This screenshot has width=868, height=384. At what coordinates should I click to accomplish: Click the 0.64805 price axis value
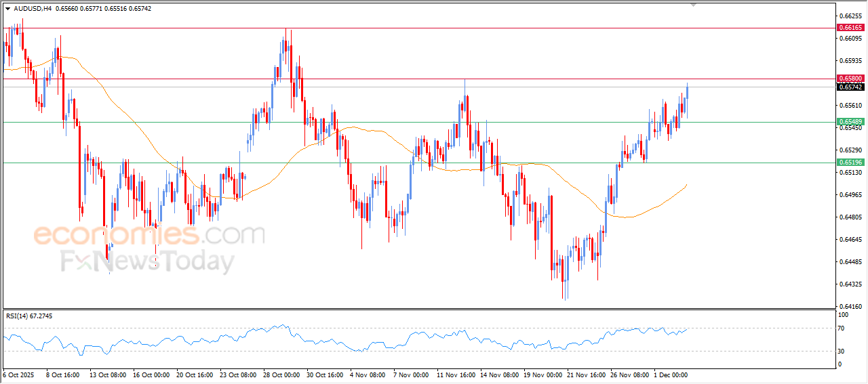click(x=850, y=217)
